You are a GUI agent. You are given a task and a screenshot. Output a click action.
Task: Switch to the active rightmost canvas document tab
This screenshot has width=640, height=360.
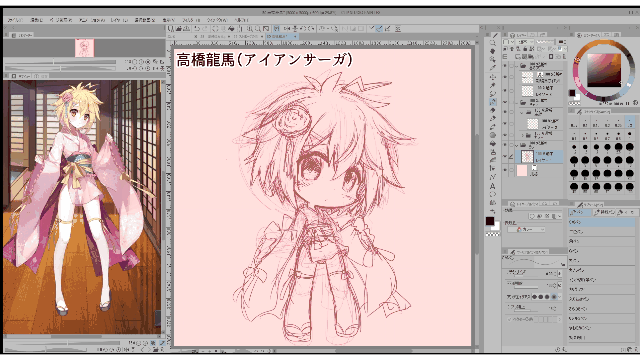point(282,36)
